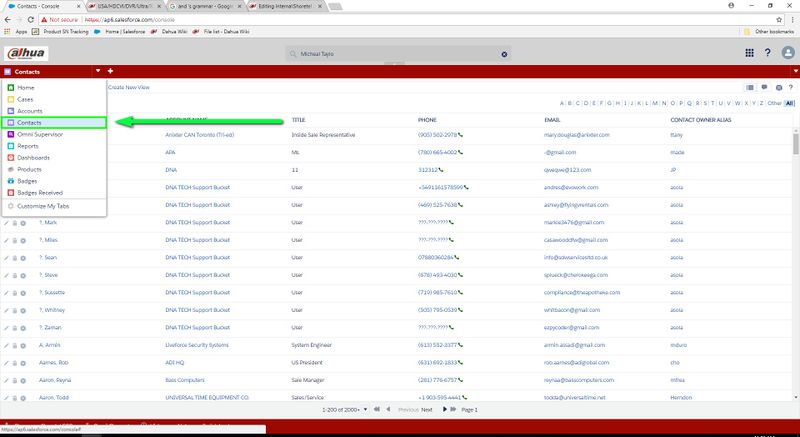
Task: Call phone icon beside (905) 502-2978
Action: pyautogui.click(x=460, y=135)
